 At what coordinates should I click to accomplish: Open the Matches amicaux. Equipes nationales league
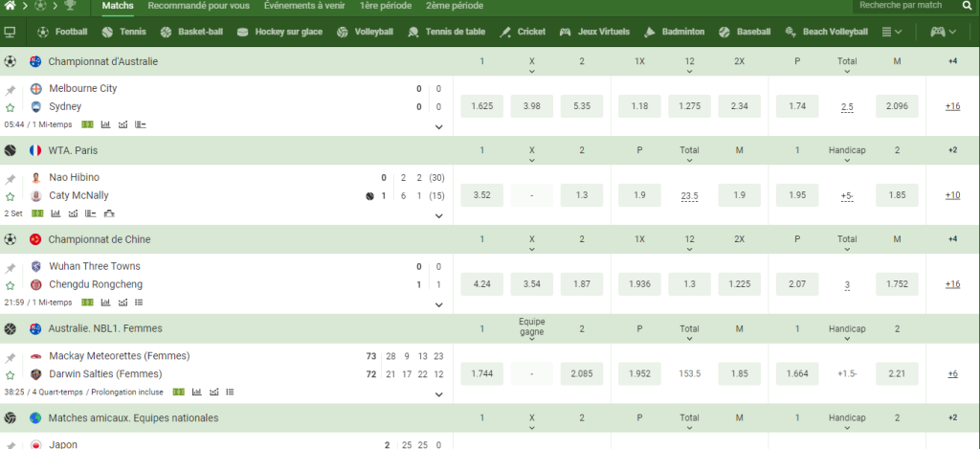[133, 417]
